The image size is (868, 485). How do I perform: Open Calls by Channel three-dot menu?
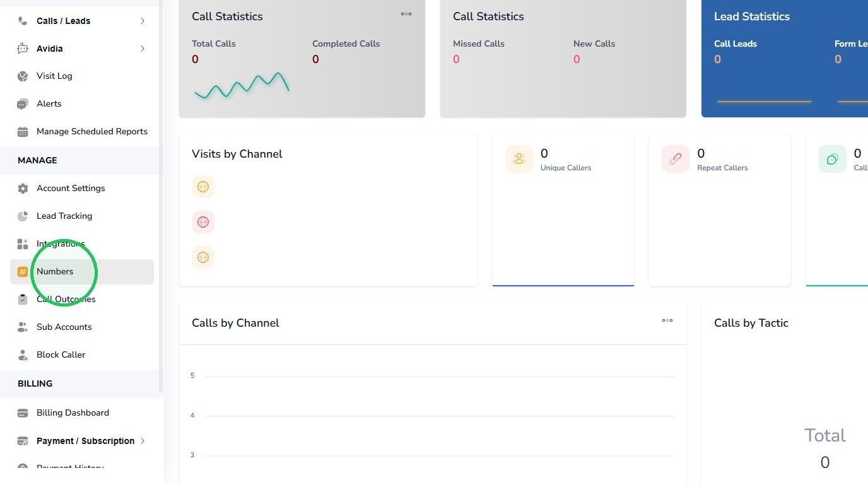click(667, 320)
